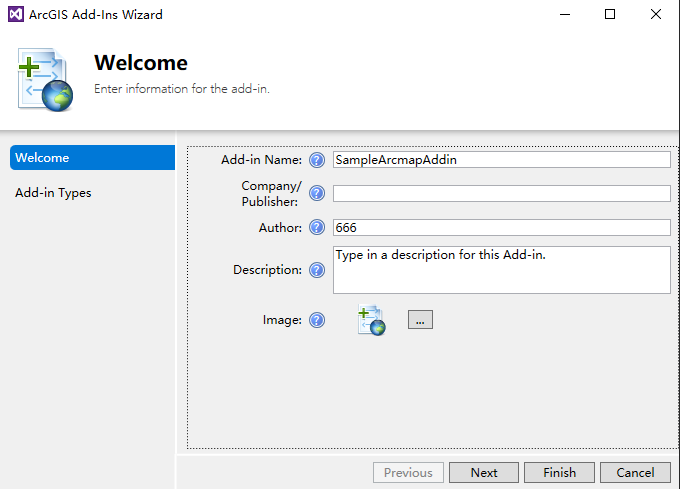Click the 'ArcGIS Add-Ins Wizard' title text
The height and width of the screenshot is (489, 680).
96,15
